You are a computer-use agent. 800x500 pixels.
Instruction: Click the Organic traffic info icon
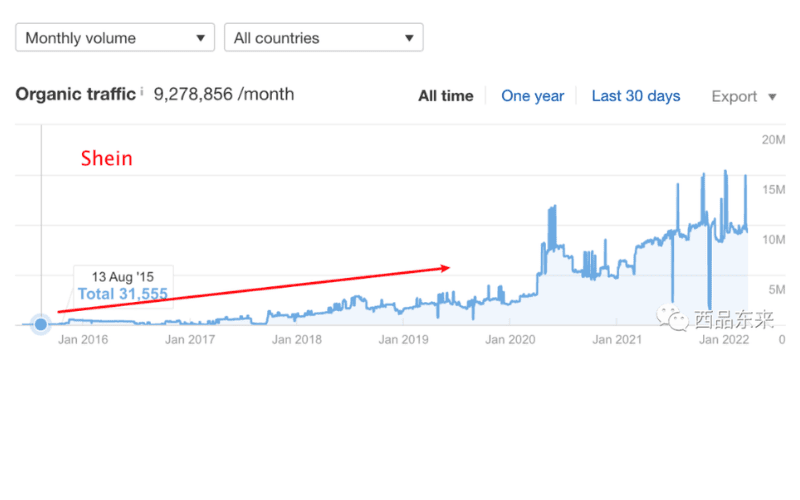click(x=142, y=91)
